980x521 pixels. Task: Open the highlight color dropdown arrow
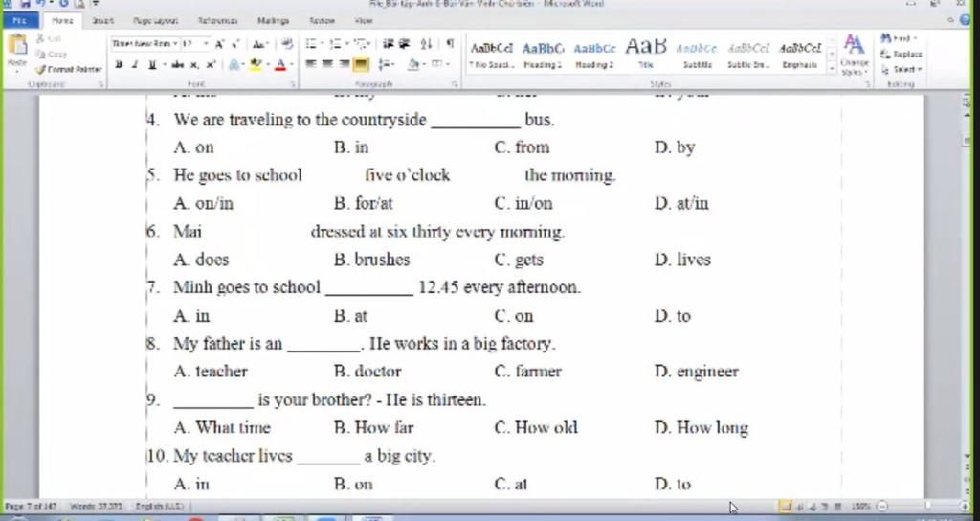point(266,64)
